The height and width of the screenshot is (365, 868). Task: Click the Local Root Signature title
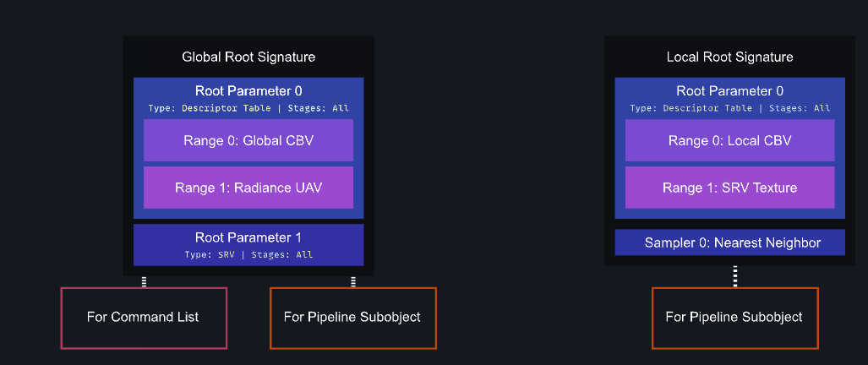[x=729, y=57]
